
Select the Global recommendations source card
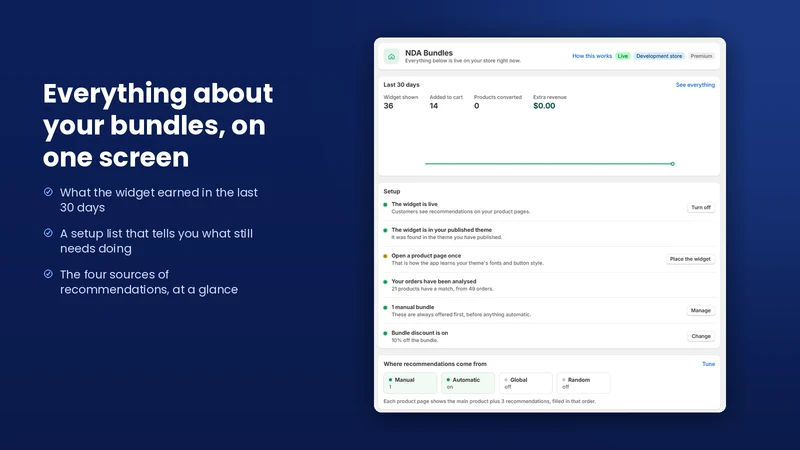point(526,383)
